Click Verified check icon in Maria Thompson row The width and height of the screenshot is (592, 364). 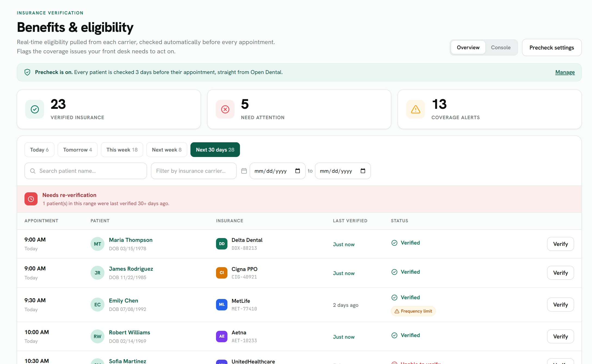click(x=394, y=243)
